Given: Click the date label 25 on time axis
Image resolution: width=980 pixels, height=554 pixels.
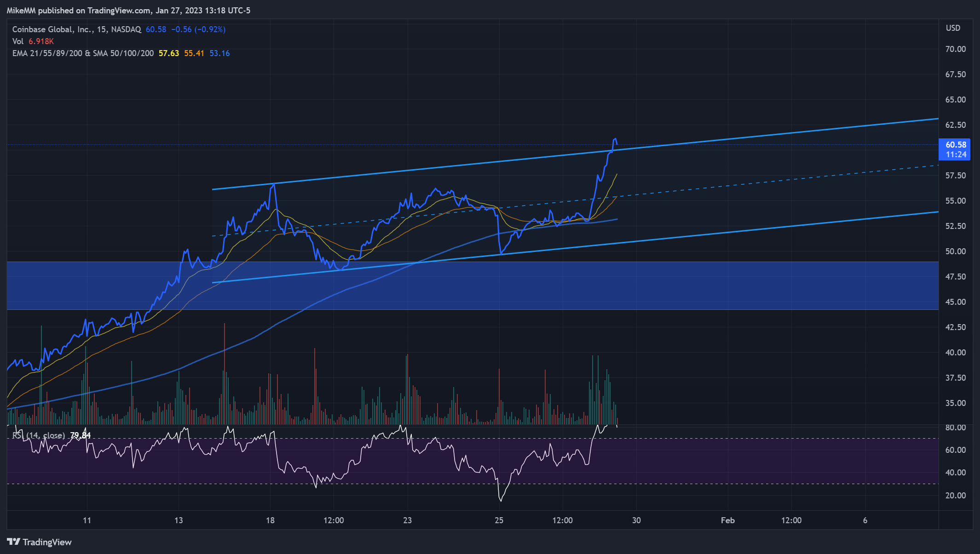Looking at the screenshot, I should pos(499,520).
